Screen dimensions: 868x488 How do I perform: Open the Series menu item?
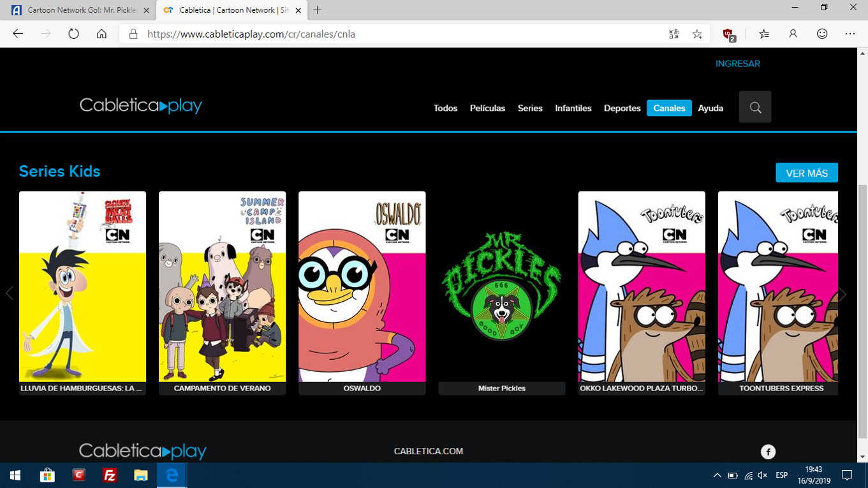(530, 108)
